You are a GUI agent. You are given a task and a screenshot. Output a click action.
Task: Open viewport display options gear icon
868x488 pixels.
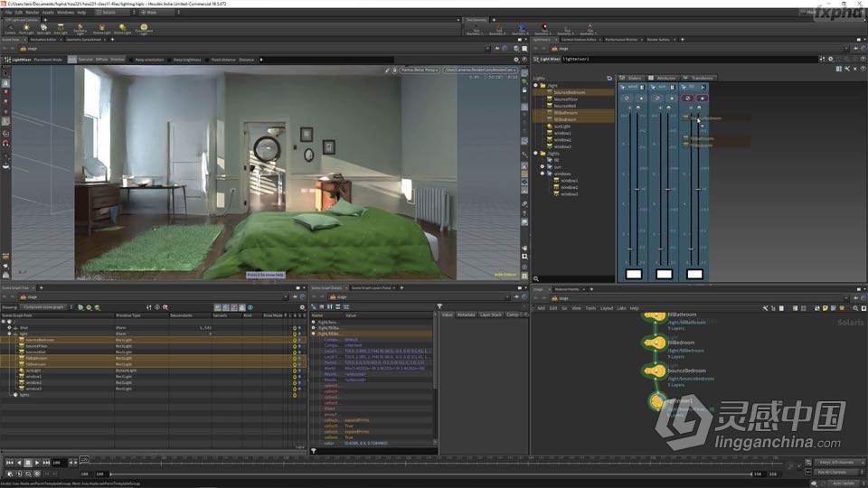(x=516, y=60)
